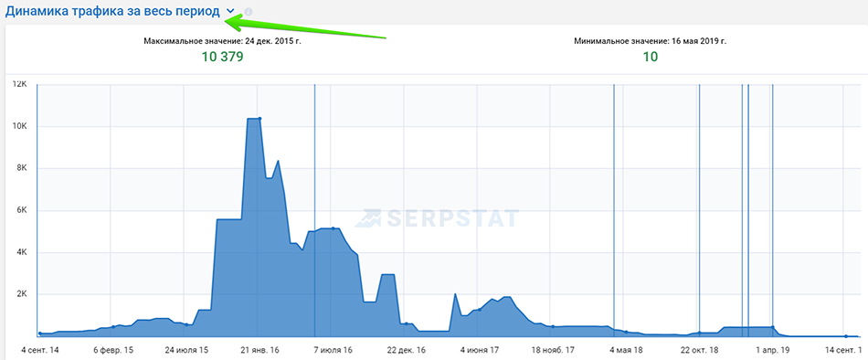Click the 'Максимальное значение: 24 дек. 2015 г.' label
The width and height of the screenshot is (868, 360).
pos(223,41)
